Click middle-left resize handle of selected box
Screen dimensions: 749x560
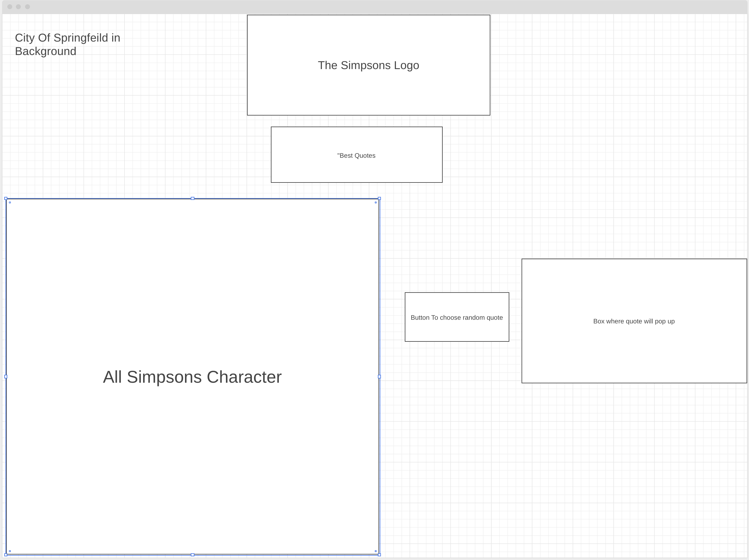point(6,377)
